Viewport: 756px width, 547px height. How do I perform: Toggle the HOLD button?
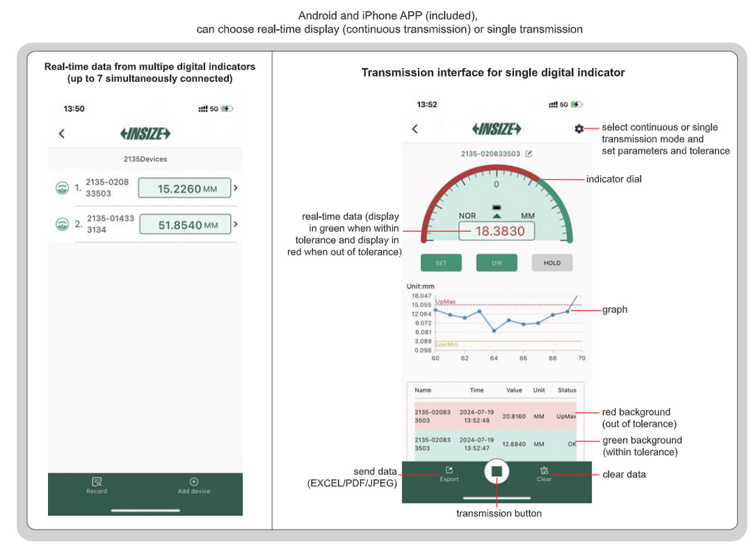(x=552, y=263)
